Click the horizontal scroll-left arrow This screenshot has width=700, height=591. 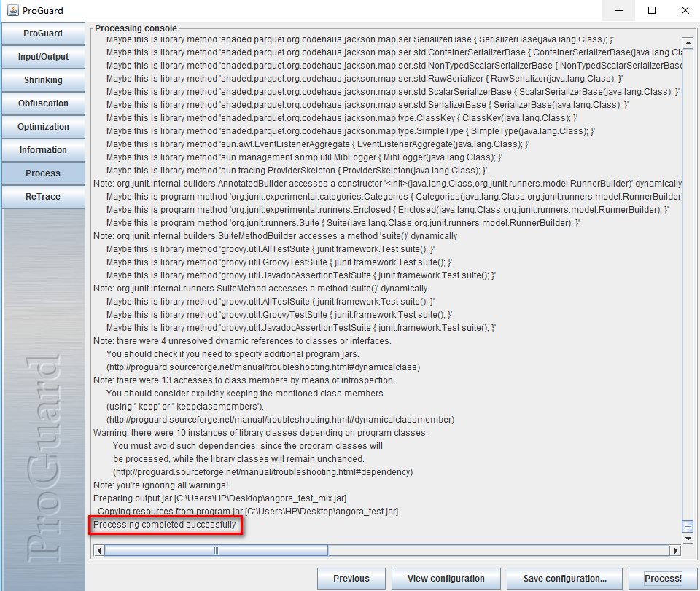point(99,551)
